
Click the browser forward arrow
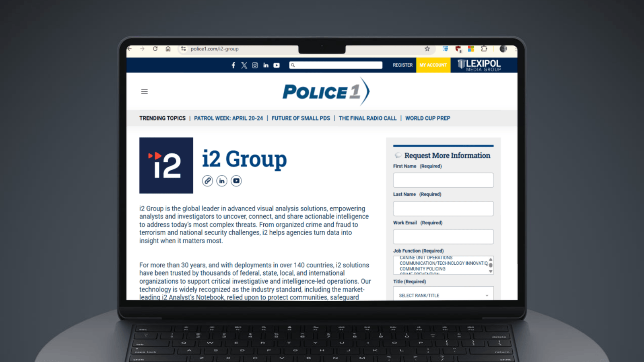coord(142,49)
